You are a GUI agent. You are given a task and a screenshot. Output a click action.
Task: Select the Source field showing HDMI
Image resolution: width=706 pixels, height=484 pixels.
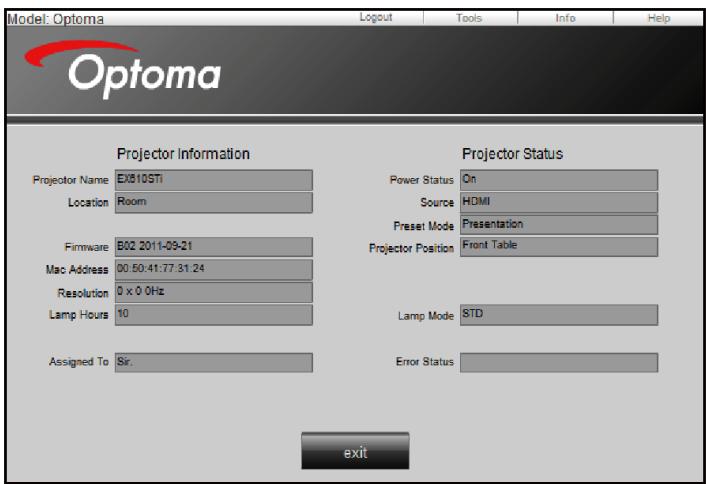(559, 203)
